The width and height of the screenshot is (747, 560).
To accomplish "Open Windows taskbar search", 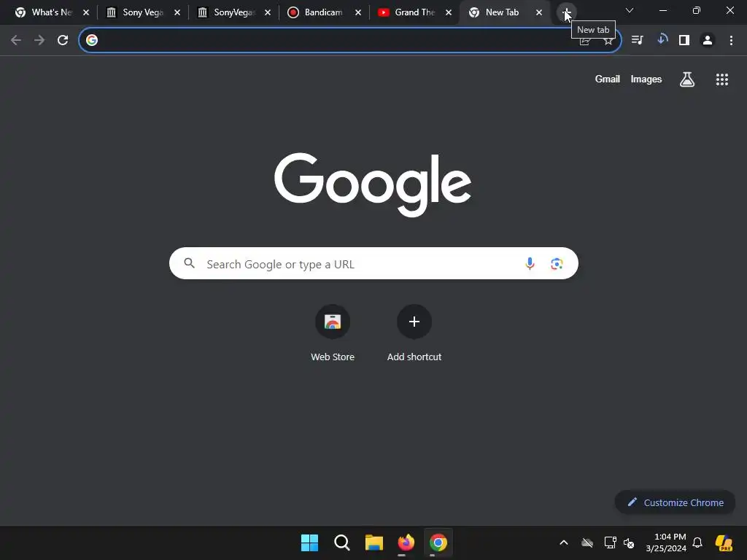I will [x=341, y=542].
